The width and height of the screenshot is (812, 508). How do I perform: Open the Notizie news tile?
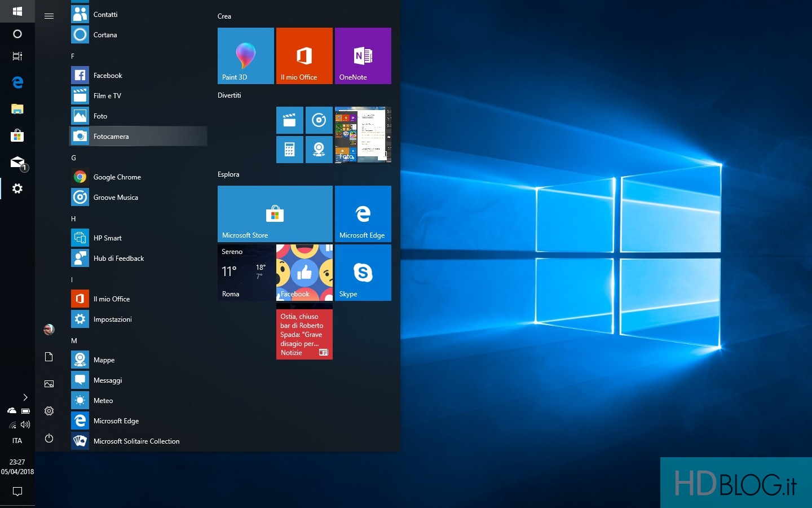click(304, 331)
